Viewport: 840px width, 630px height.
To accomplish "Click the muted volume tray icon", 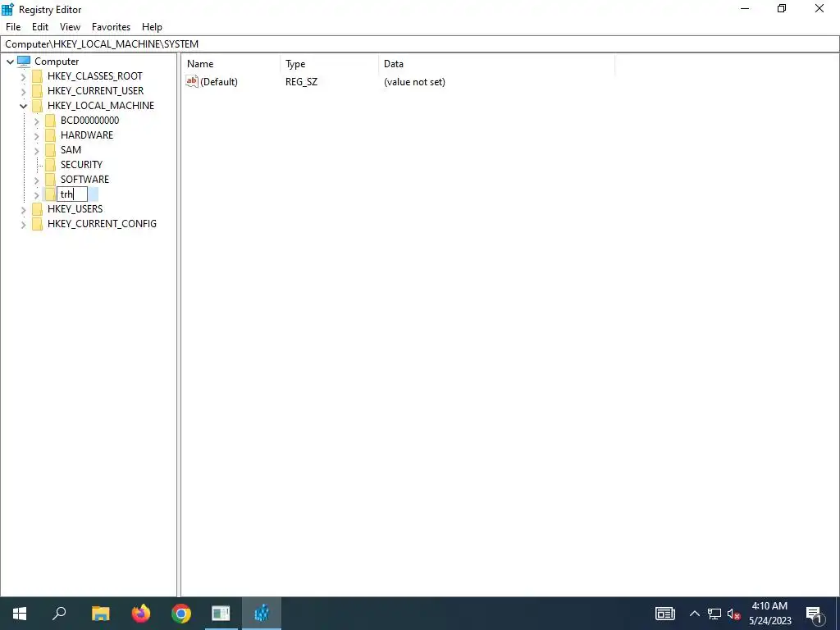I will [734, 614].
